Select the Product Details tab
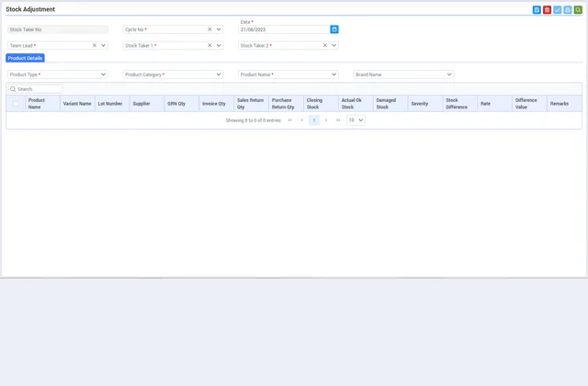588x386 pixels. [x=25, y=58]
